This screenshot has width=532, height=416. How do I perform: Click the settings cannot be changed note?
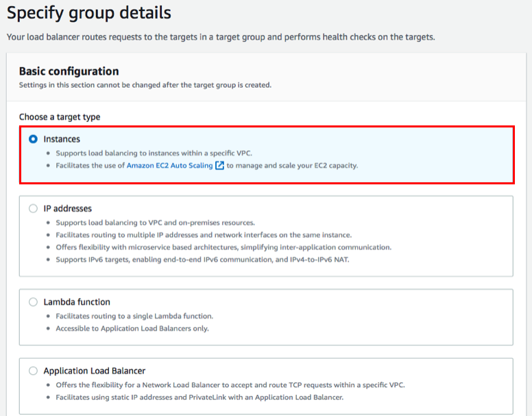tap(145, 85)
